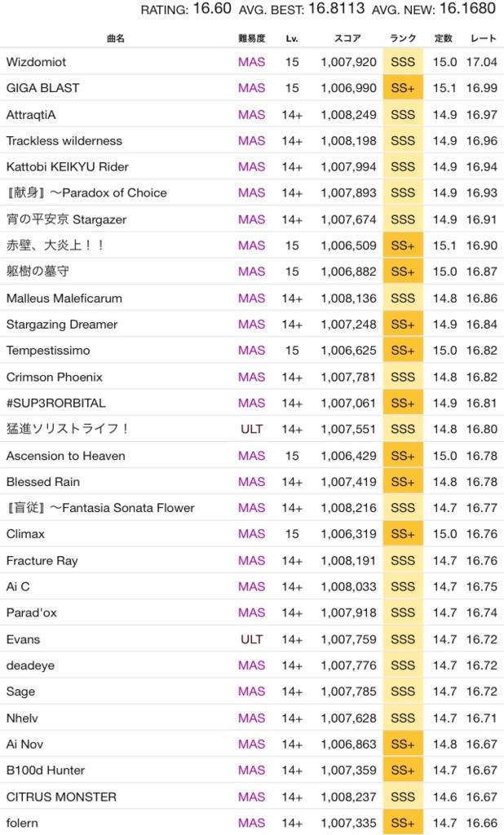504x835 pixels.
Task: Click the Lv. column header
Action: coord(292,38)
